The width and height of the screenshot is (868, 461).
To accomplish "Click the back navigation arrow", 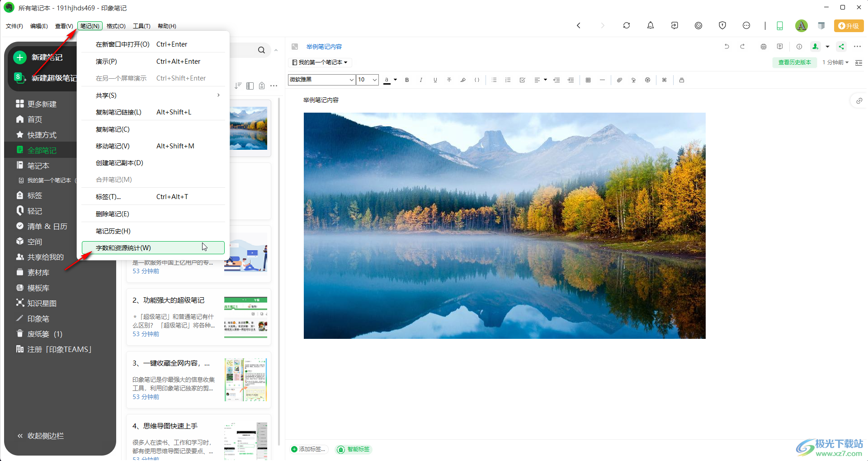I will 579,26.
